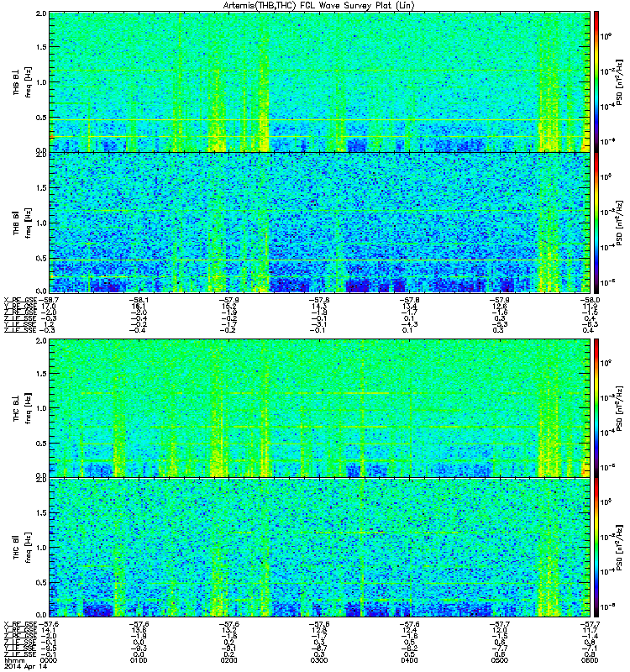Click the THB Y_RE_GSE value '14.3'

click(x=320, y=306)
